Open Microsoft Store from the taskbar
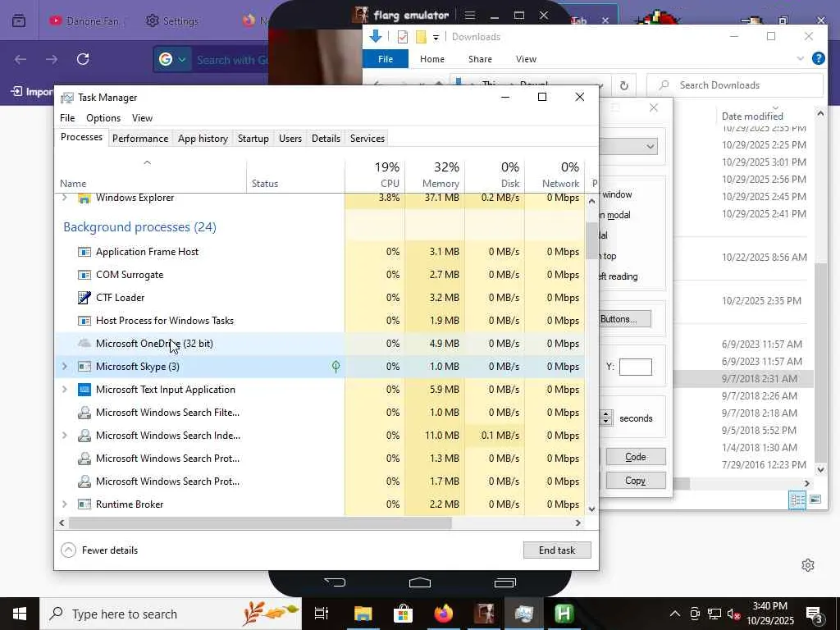The width and height of the screenshot is (840, 630). [x=403, y=614]
